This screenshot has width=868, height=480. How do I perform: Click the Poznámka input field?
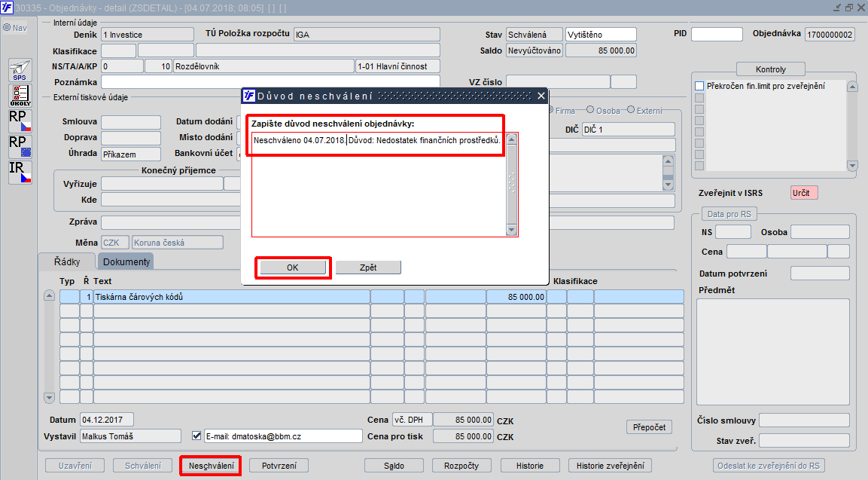click(x=271, y=82)
